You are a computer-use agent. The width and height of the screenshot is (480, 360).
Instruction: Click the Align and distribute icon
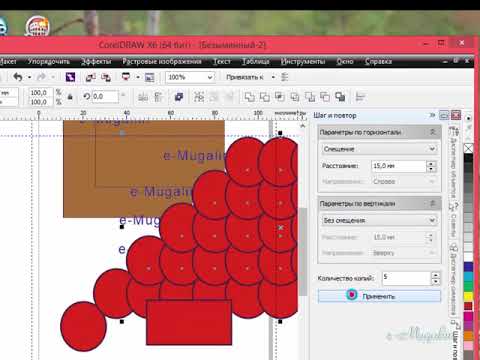361,97
